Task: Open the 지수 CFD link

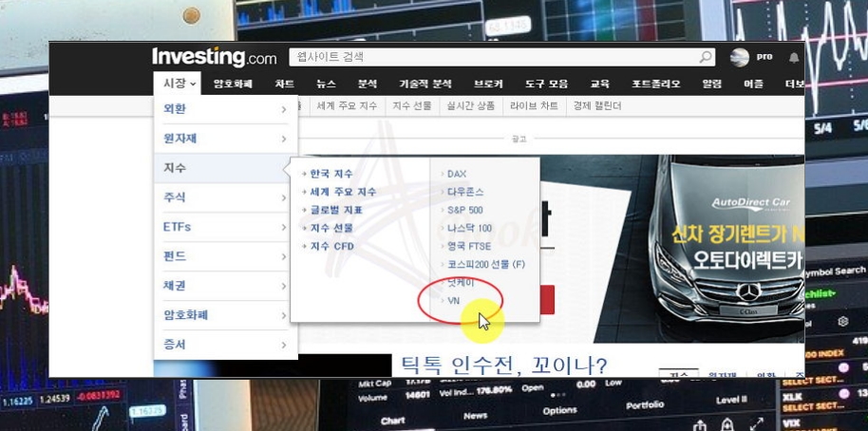Action: 331,246
